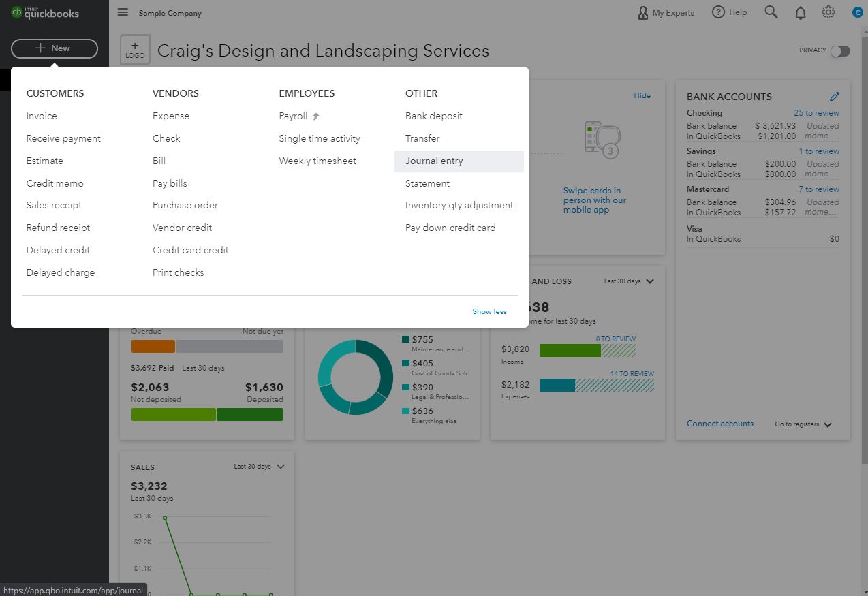This screenshot has height=596, width=868.
Task: Click Hide link on the card
Action: tap(642, 95)
